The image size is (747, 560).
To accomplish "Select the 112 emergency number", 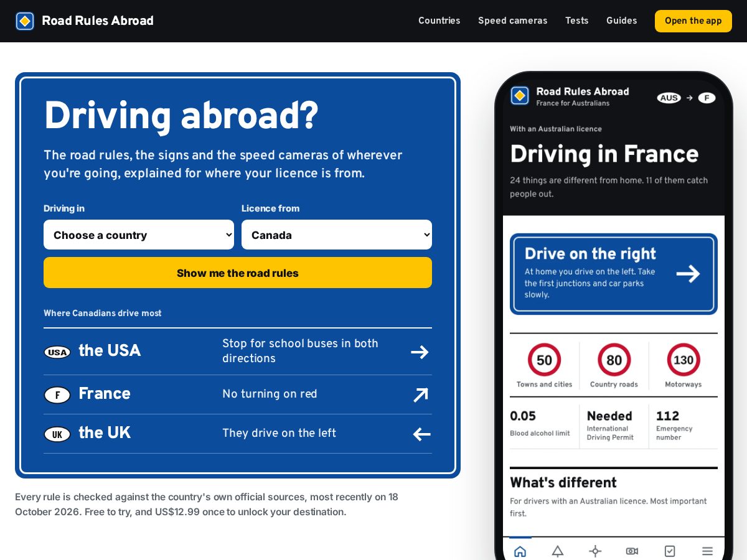I will 675,426.
